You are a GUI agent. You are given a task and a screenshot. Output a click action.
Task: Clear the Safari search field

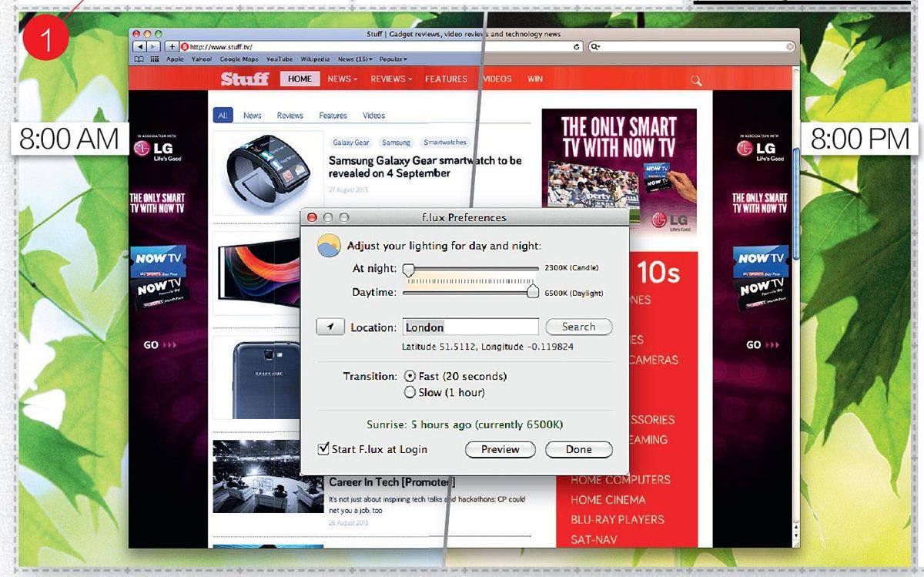[790, 47]
